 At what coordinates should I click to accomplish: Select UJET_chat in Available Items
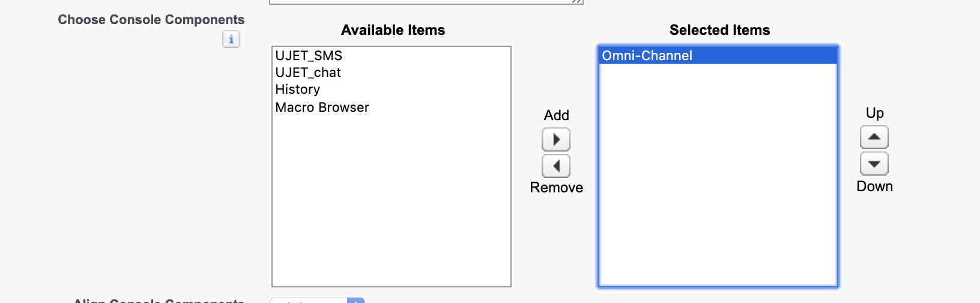pos(308,73)
